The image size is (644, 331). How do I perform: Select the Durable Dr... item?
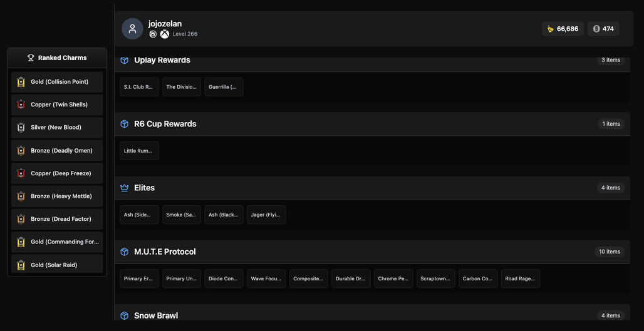coord(351,278)
